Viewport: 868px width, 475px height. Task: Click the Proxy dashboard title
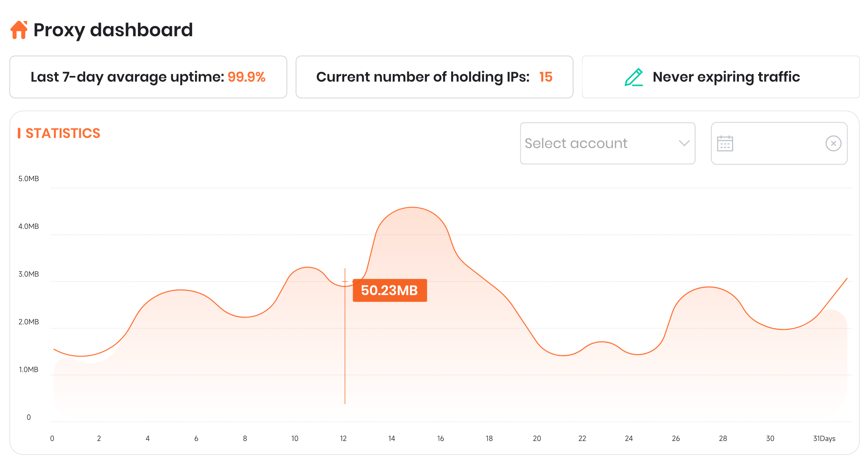(113, 30)
